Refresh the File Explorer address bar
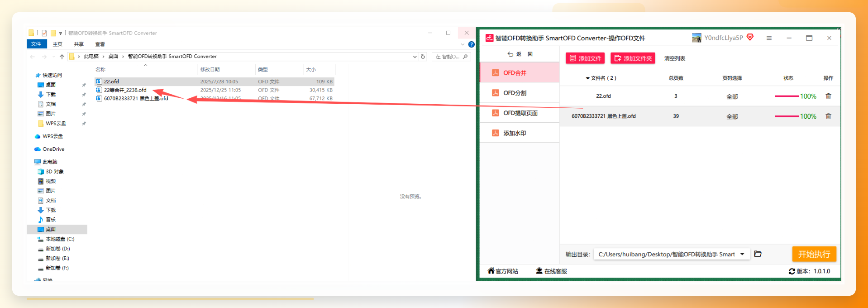This screenshot has width=868, height=308. coord(423,57)
